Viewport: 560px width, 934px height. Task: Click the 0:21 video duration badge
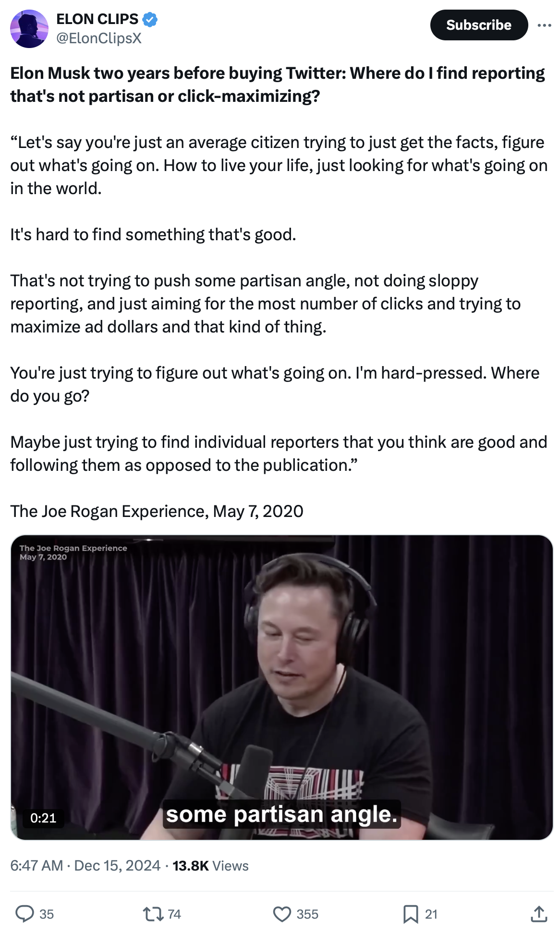(x=43, y=818)
